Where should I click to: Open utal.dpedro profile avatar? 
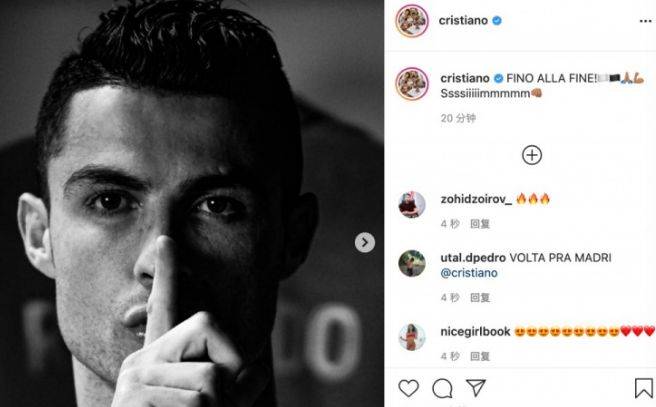coord(412,264)
